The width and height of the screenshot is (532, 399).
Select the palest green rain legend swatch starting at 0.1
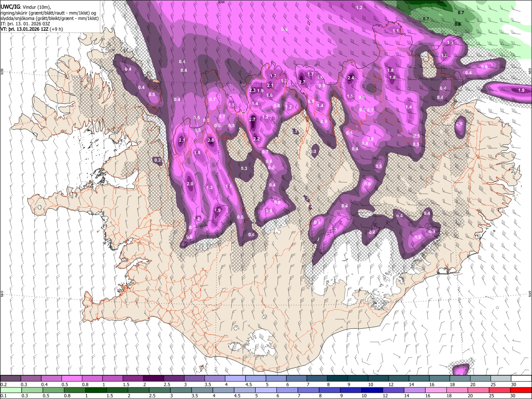10,390
